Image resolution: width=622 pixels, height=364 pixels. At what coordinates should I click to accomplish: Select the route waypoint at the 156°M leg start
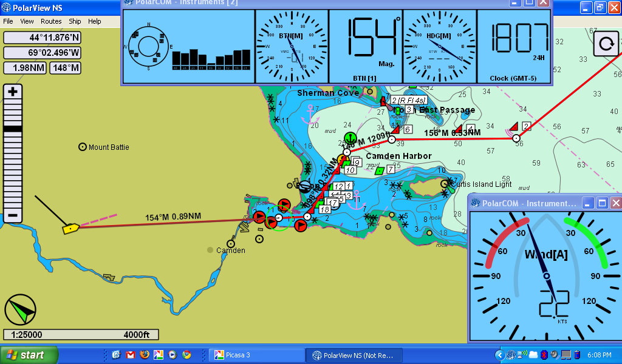coord(392,139)
